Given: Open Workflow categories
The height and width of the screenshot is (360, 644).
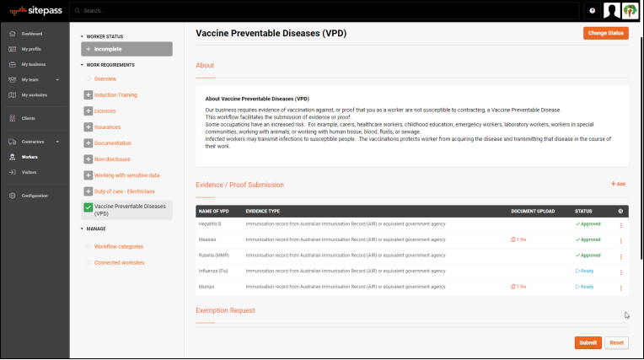Looking at the screenshot, I should click(x=119, y=246).
